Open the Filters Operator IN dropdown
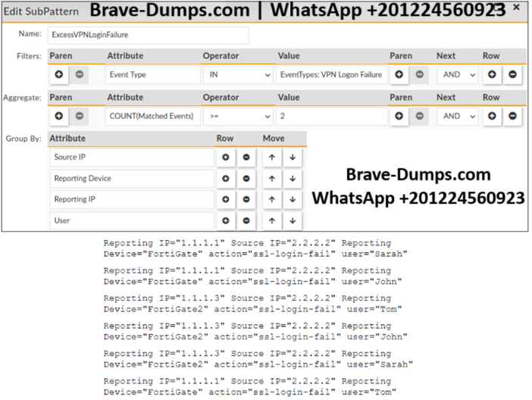The width and height of the screenshot is (532, 400). point(237,75)
